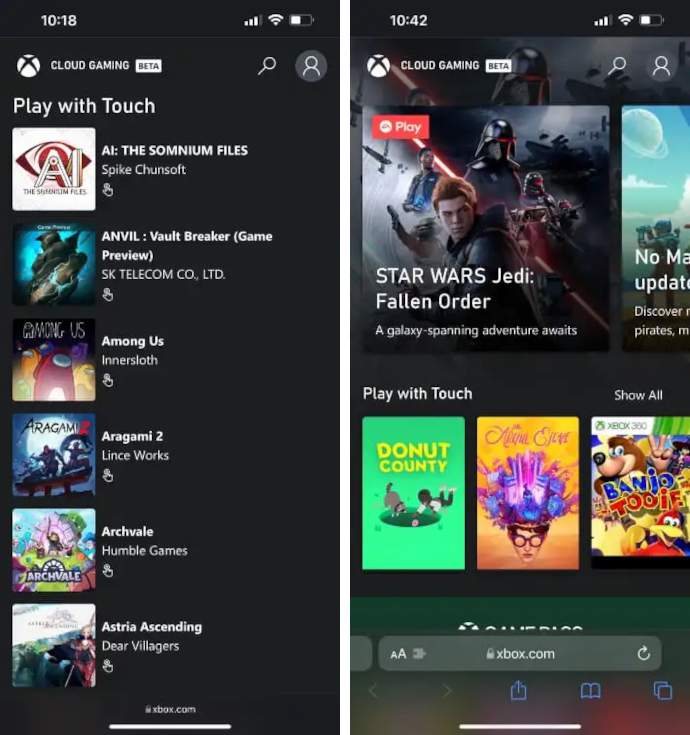Open the Among Us cover art
Image resolution: width=690 pixels, height=735 pixels.
pyautogui.click(x=54, y=360)
